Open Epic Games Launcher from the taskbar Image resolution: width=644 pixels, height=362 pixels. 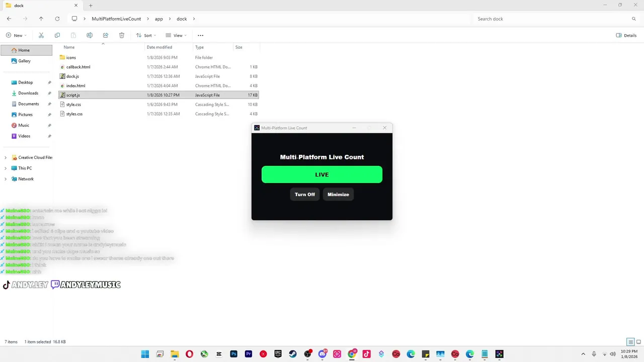coord(278,354)
